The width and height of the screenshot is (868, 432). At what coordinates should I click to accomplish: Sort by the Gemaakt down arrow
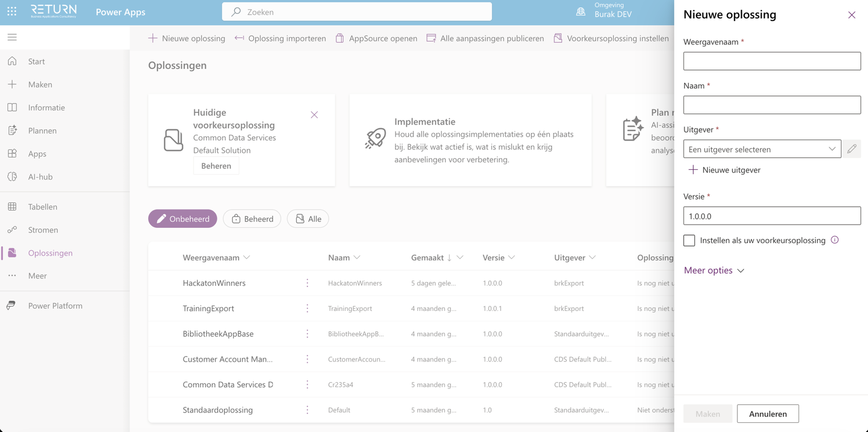[x=449, y=257]
